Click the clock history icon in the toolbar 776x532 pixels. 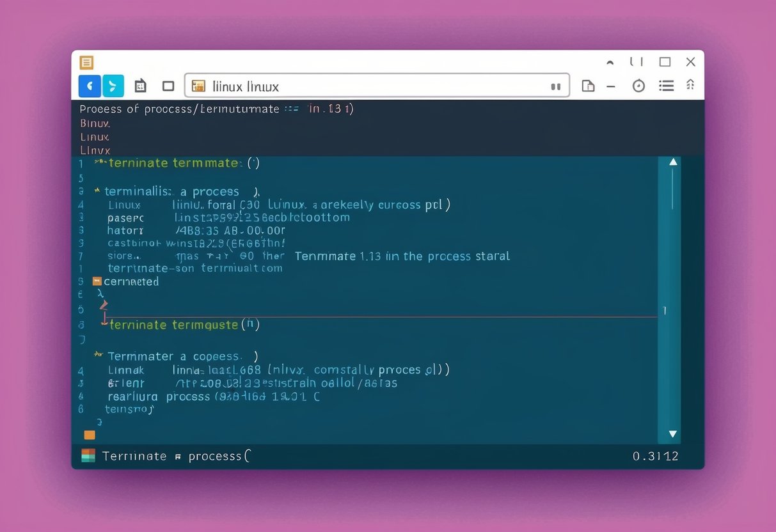638,85
